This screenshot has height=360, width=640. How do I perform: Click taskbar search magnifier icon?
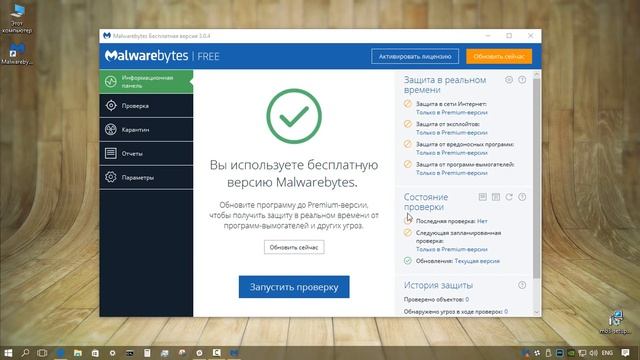click(25, 353)
